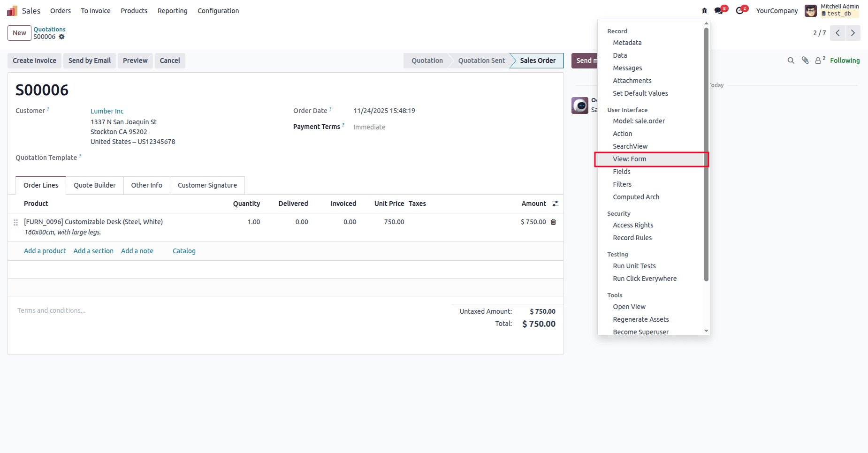This screenshot has height=453, width=868.
Task: Open the gear icon next to S00006 breadcrumb
Action: pos(62,37)
